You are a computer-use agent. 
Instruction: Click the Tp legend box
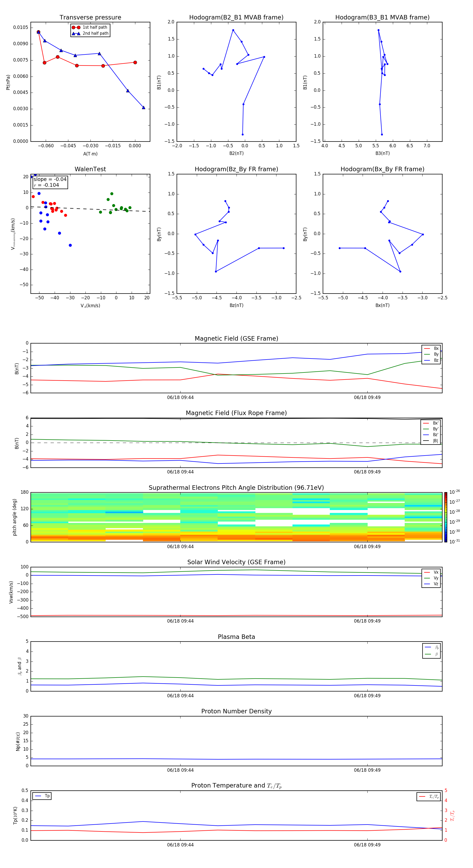coord(42,796)
